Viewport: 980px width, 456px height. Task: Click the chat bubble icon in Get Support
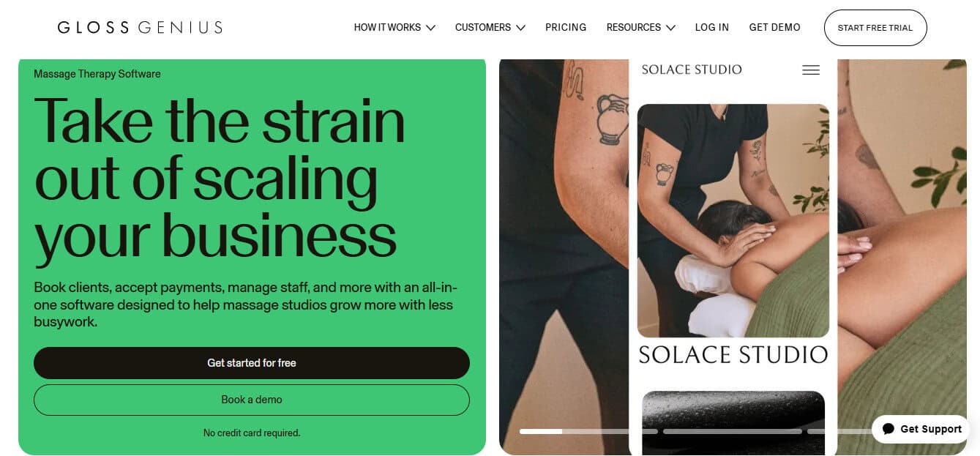(x=889, y=429)
